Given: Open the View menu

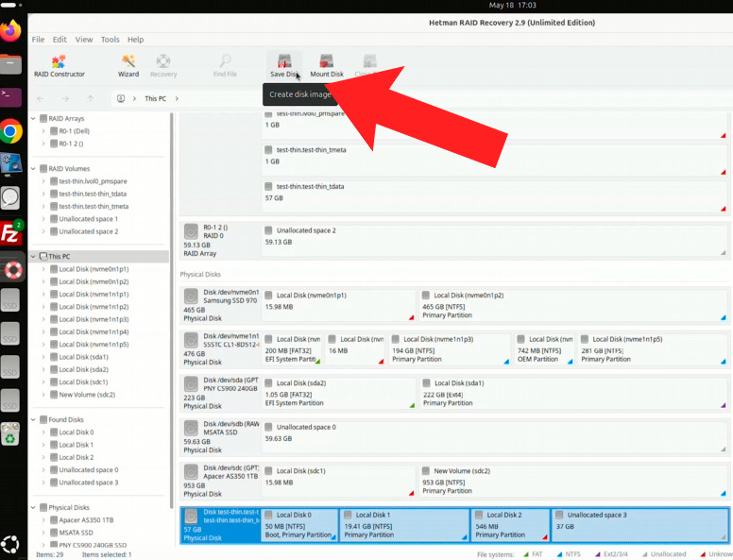Looking at the screenshot, I should click(84, 40).
